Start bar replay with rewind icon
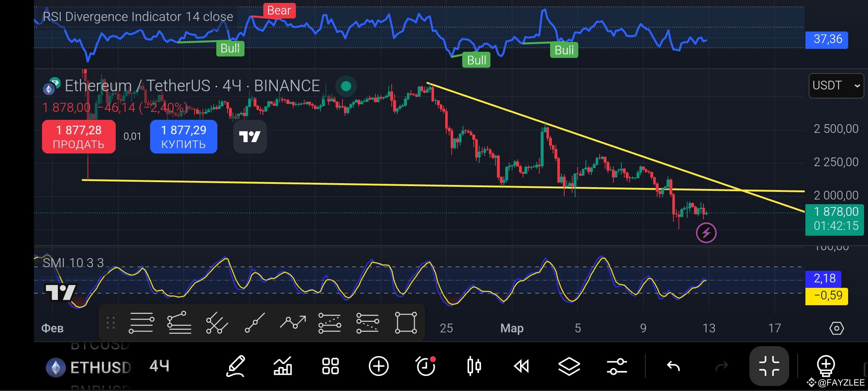The width and height of the screenshot is (868, 391). coord(522,367)
